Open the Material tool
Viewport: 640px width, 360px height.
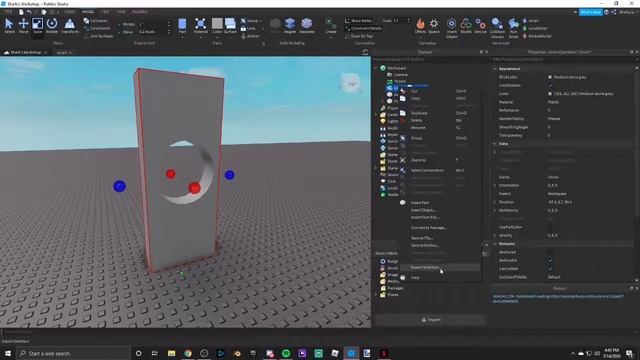click(x=200, y=26)
